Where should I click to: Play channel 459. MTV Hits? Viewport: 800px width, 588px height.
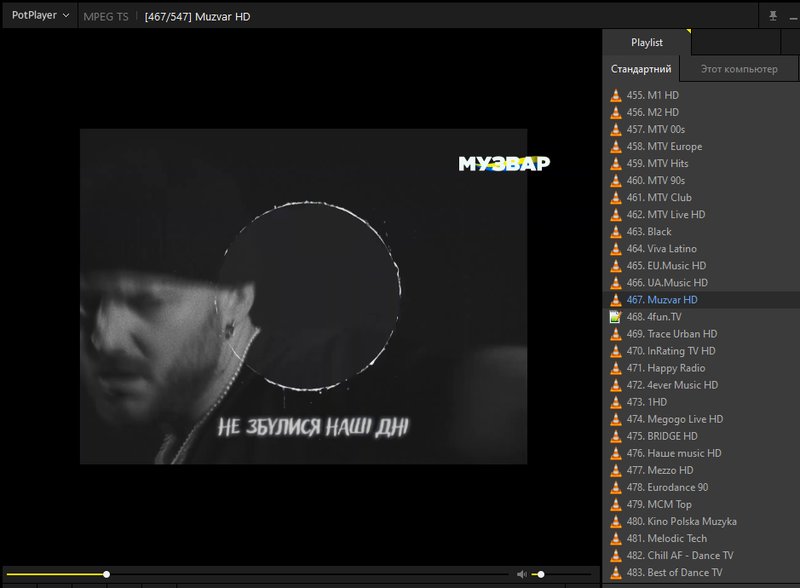(701, 163)
